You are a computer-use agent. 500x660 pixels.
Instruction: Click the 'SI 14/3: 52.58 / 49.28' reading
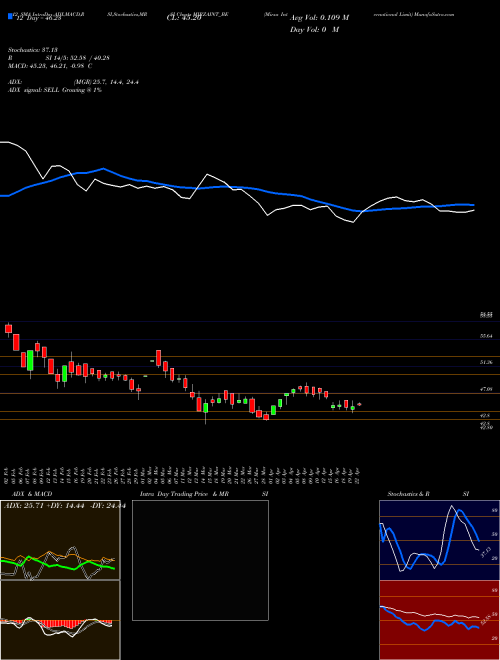78,58
